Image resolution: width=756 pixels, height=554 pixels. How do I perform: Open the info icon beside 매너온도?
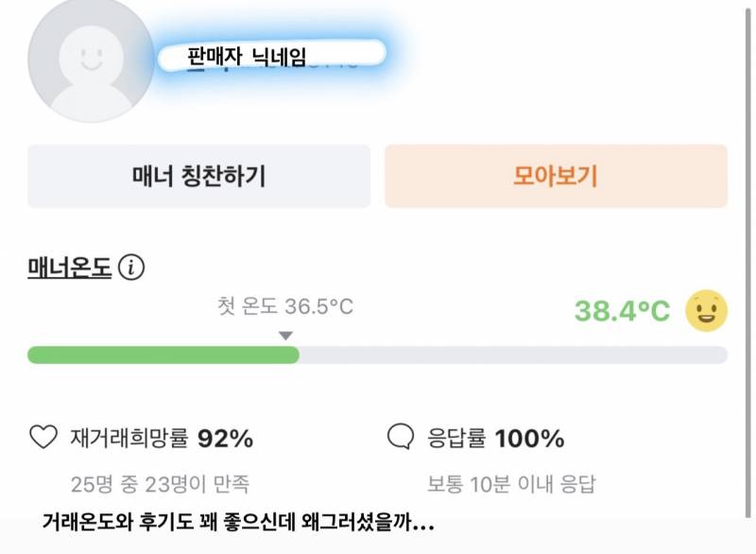[131, 268]
